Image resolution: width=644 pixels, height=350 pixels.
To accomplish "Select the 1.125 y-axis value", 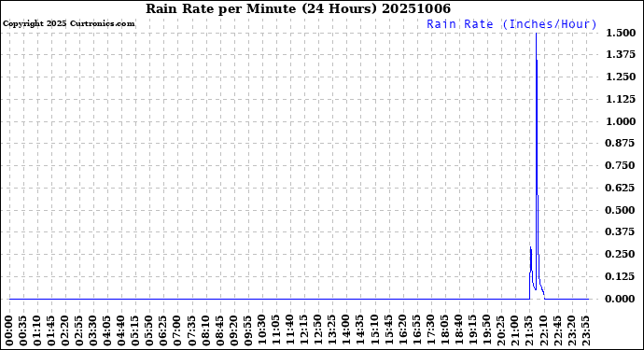I will 620,99.
